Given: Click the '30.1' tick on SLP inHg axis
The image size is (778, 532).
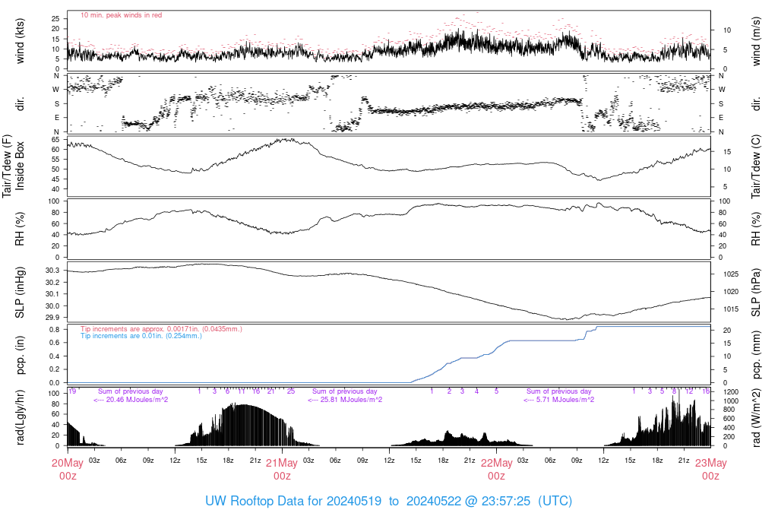Looking at the screenshot, I should point(52,294).
